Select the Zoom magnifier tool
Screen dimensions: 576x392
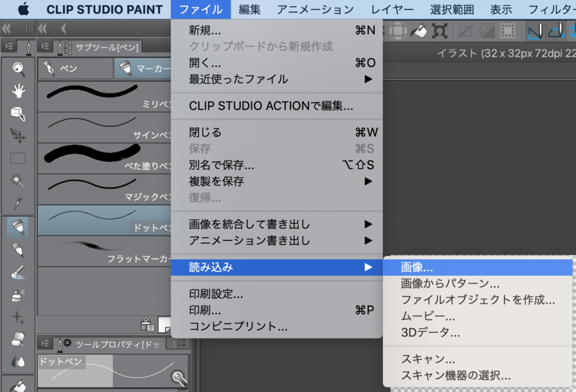[19, 69]
